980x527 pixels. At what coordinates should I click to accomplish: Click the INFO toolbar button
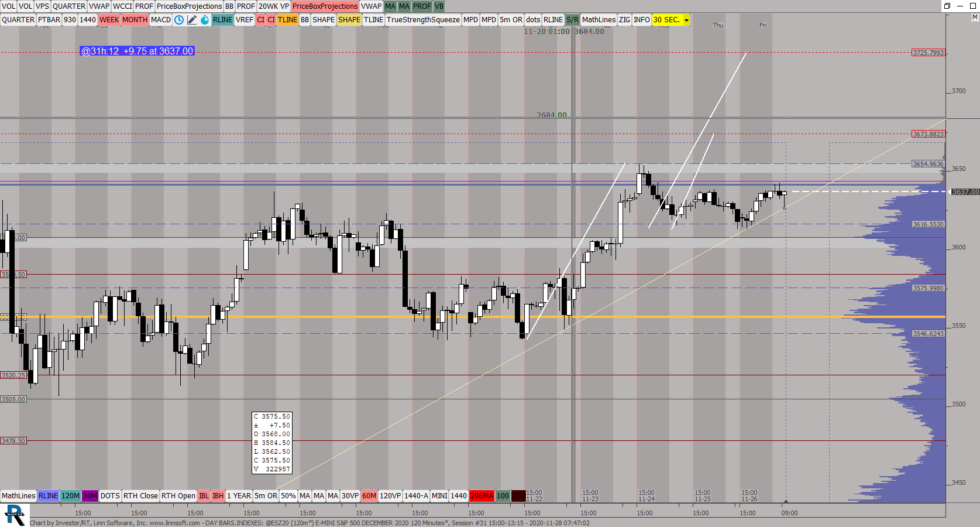pos(642,19)
